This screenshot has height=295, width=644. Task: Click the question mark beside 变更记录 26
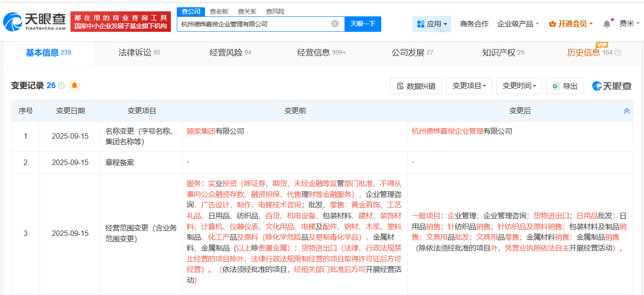point(61,85)
